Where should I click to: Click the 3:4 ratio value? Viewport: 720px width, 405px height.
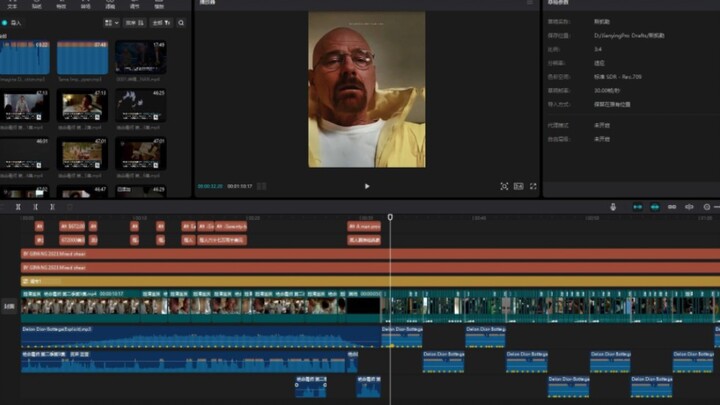pos(598,49)
